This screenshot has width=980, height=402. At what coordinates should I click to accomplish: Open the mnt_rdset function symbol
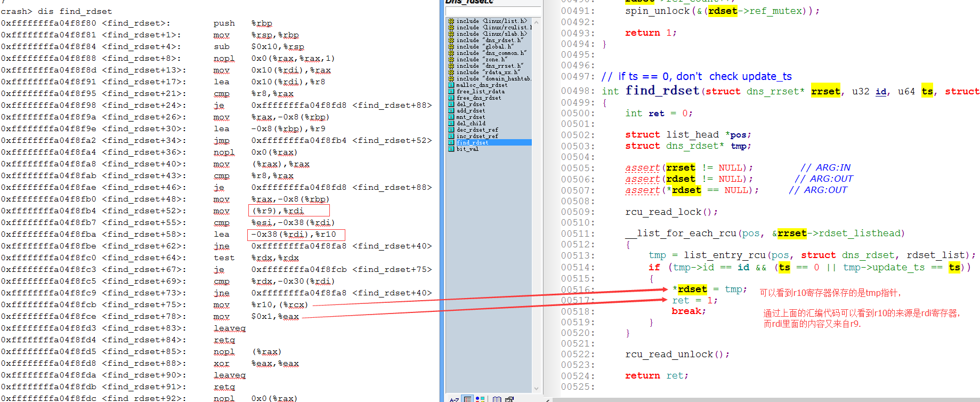point(471,117)
